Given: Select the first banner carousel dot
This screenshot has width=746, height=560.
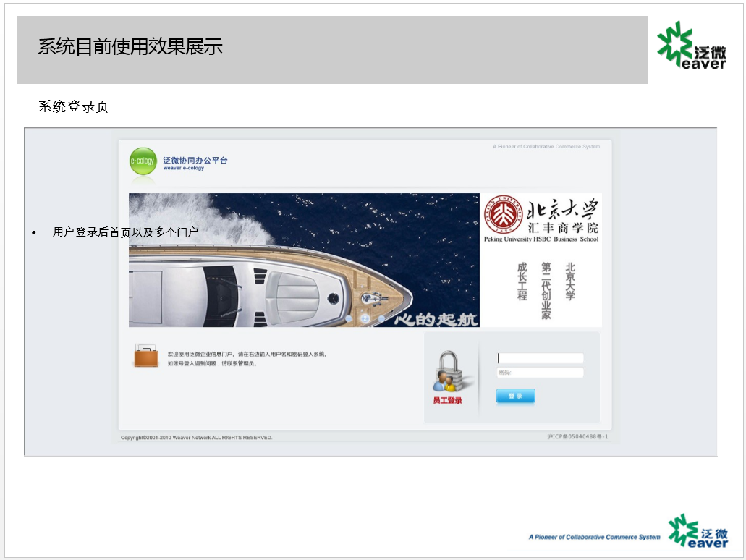Looking at the screenshot, I should click(349, 318).
